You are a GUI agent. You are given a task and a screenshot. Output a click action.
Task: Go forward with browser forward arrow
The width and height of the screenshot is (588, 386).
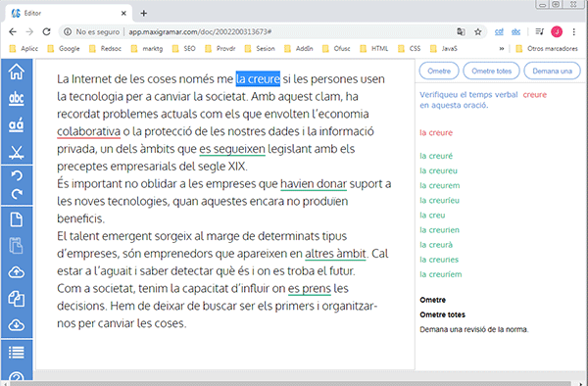(x=29, y=32)
